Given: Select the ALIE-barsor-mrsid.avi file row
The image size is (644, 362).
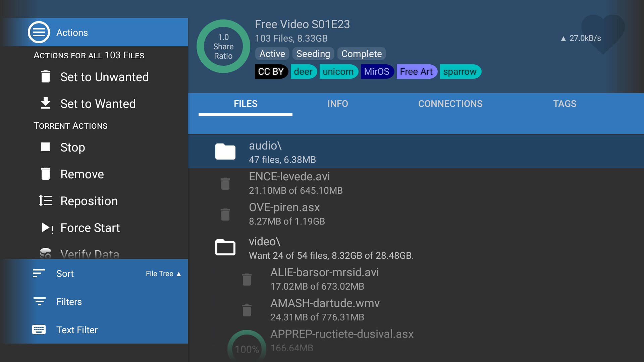Looking at the screenshot, I should pyautogui.click(x=325, y=279).
